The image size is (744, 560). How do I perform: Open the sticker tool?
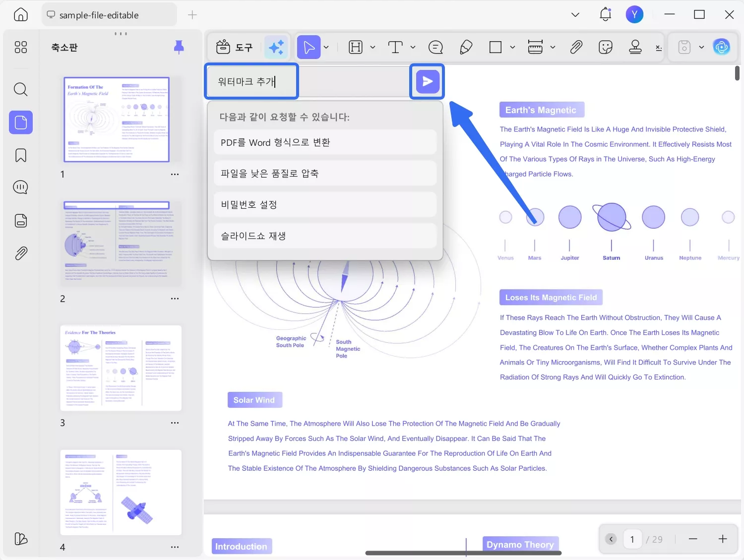(606, 47)
